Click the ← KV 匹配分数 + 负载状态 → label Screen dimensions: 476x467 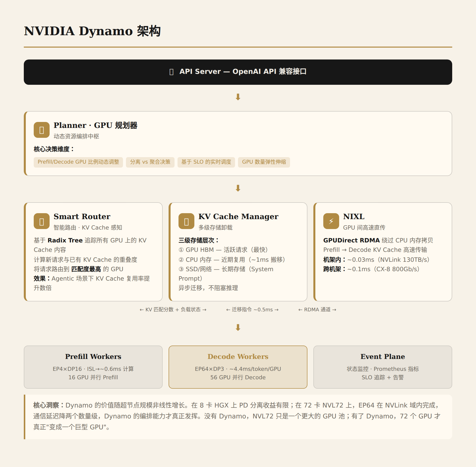(x=173, y=310)
